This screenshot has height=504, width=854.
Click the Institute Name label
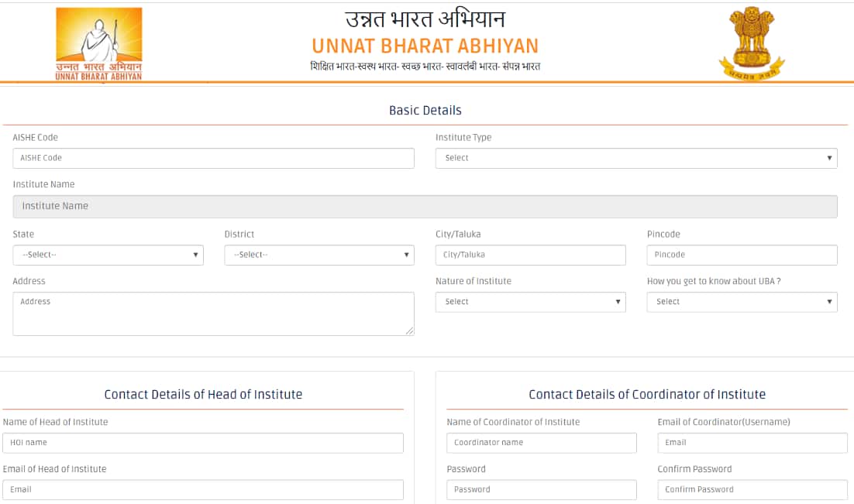click(43, 184)
